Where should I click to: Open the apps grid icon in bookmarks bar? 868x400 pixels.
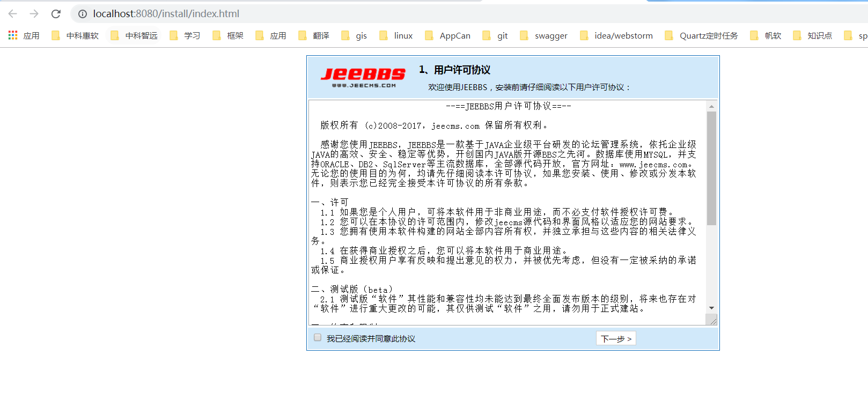13,35
